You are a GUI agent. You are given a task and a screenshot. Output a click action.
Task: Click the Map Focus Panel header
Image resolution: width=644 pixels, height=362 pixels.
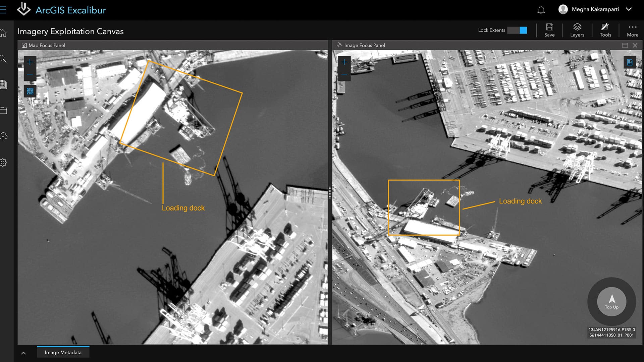(47, 45)
